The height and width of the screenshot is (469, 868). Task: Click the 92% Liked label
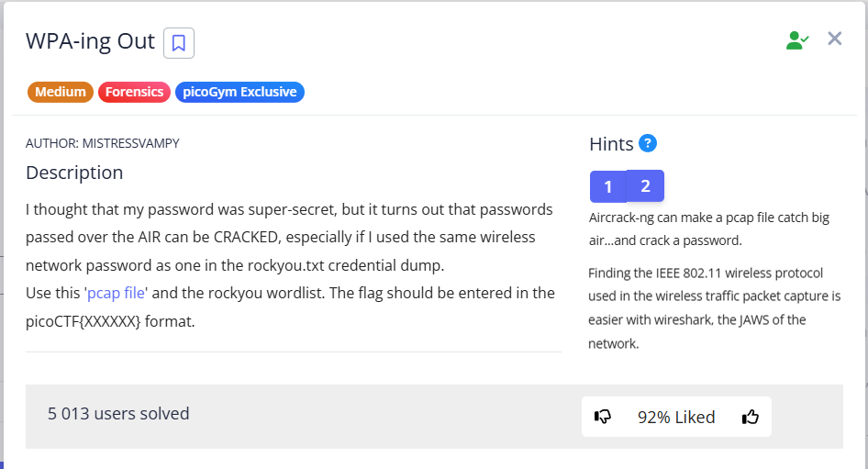(676, 417)
